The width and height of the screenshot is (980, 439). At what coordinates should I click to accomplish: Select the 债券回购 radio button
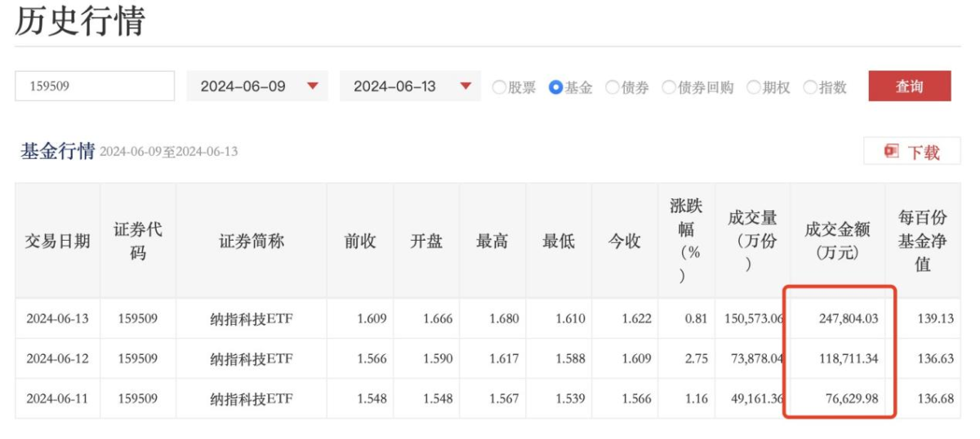click(x=669, y=87)
